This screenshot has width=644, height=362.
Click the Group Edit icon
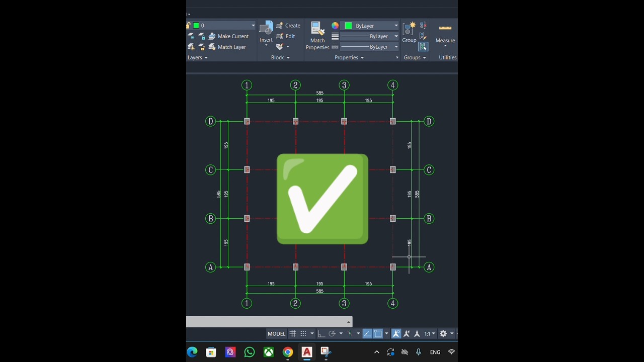[423, 36]
